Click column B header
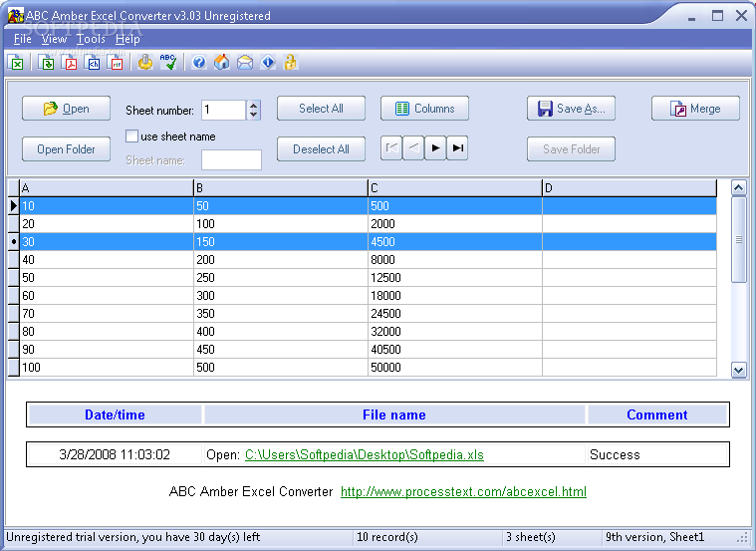 [281, 187]
